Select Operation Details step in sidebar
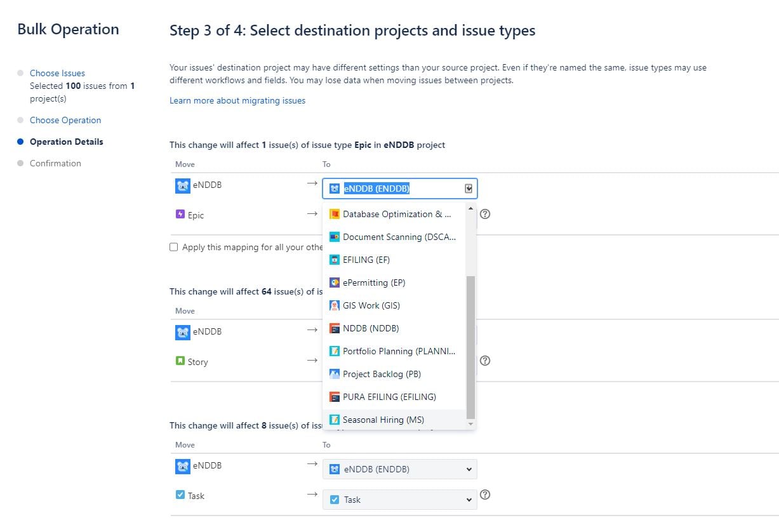 66,142
